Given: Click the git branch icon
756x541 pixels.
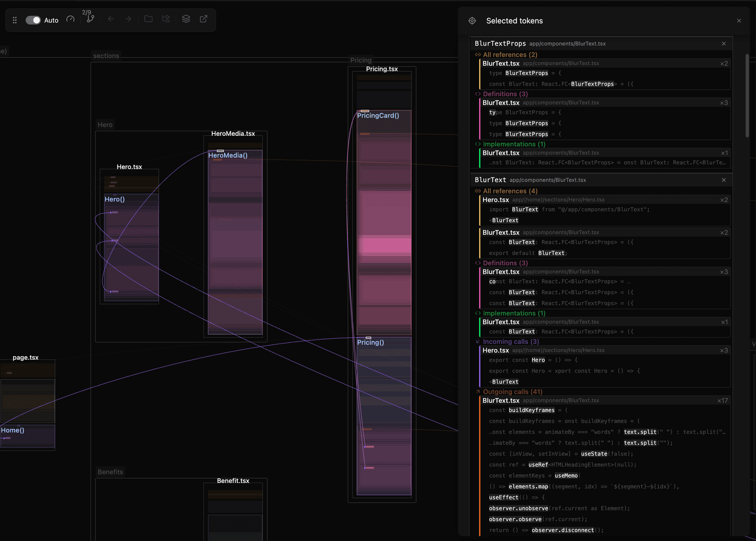Looking at the screenshot, I should click(90, 19).
